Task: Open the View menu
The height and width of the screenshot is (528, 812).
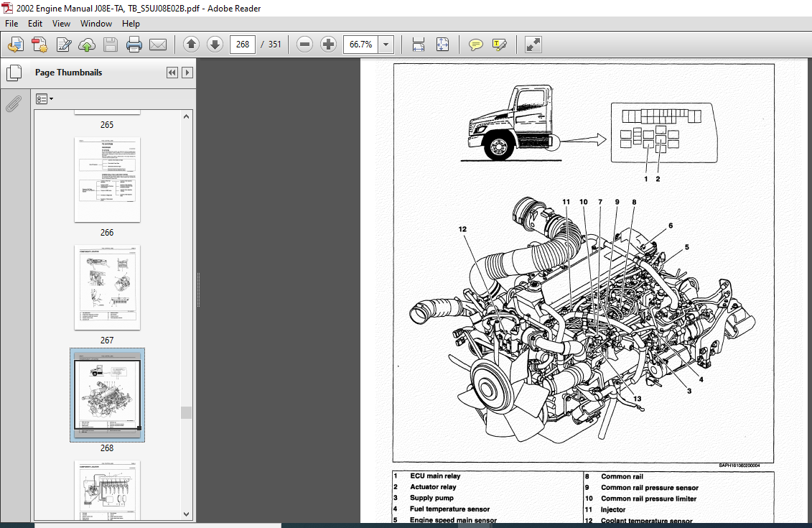Action: pyautogui.click(x=61, y=23)
